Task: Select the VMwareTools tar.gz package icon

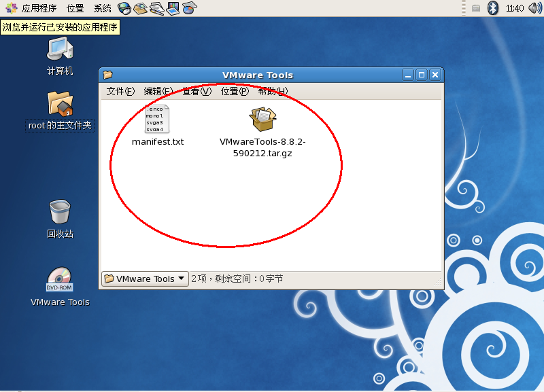Action: (262, 119)
